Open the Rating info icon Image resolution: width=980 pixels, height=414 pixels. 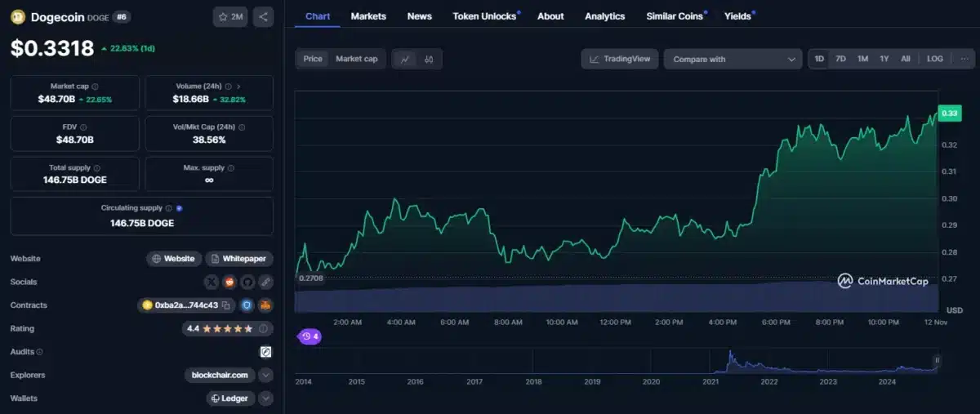(263, 328)
